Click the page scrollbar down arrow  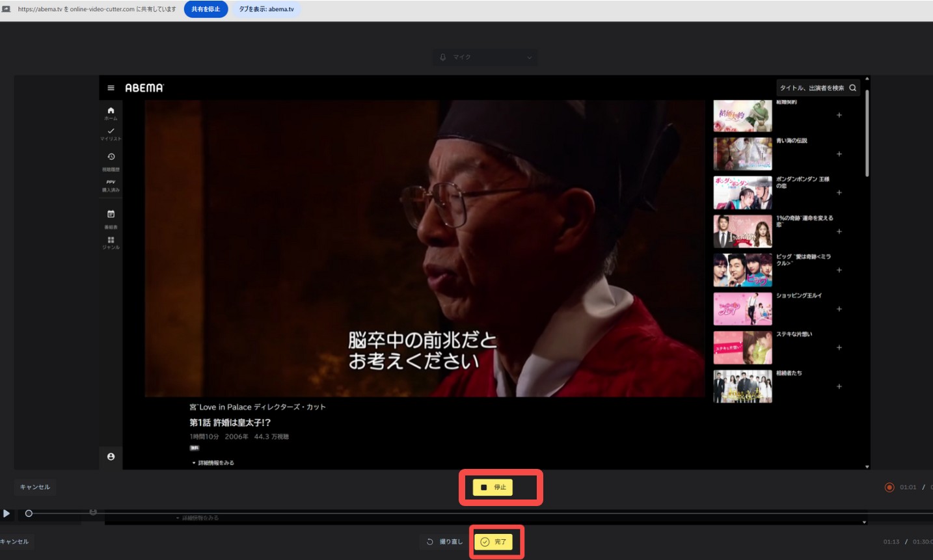867,466
